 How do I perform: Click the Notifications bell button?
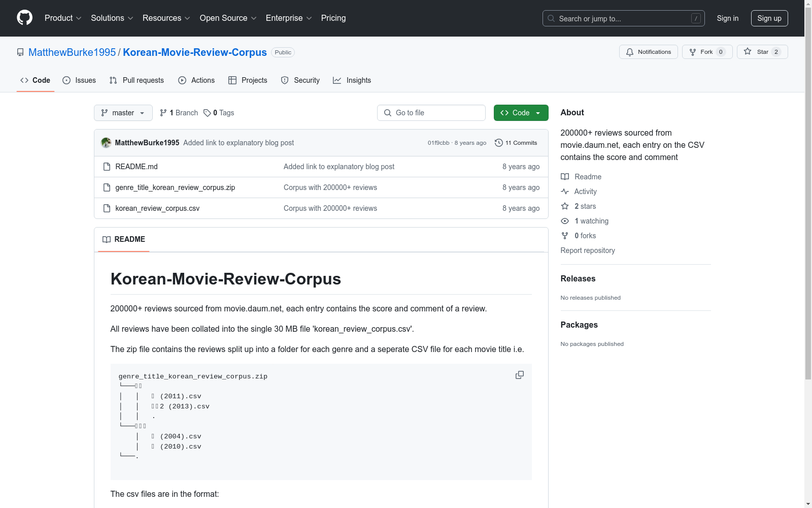point(648,52)
